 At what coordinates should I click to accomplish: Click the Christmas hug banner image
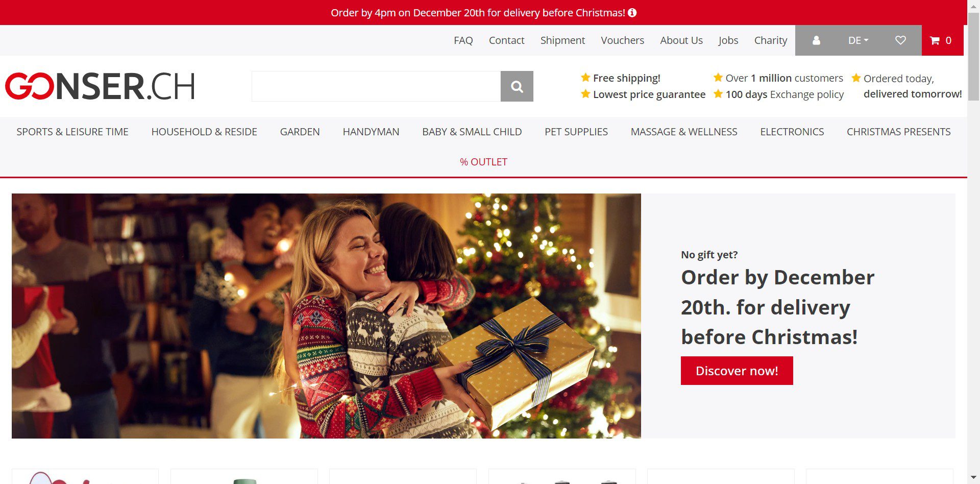pyautogui.click(x=326, y=316)
